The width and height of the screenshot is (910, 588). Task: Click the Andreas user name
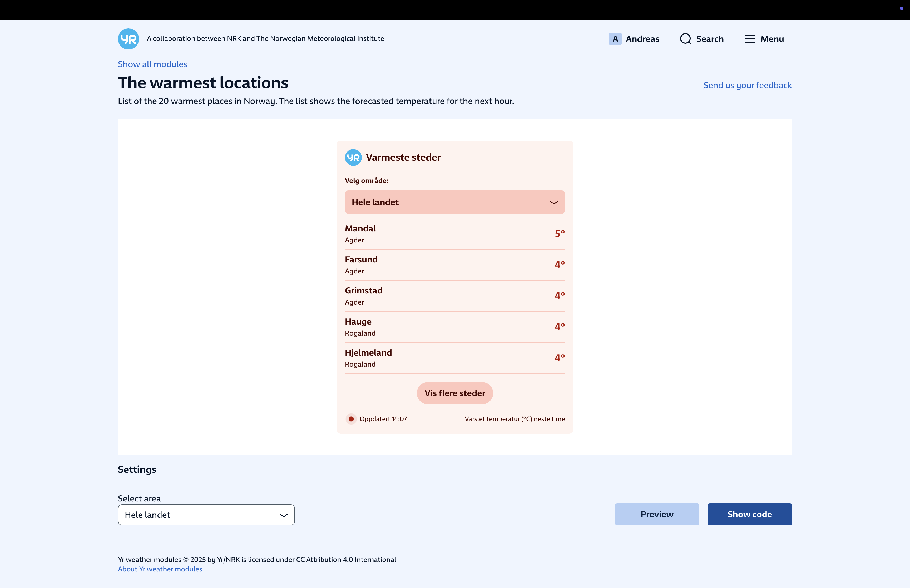[x=642, y=39]
